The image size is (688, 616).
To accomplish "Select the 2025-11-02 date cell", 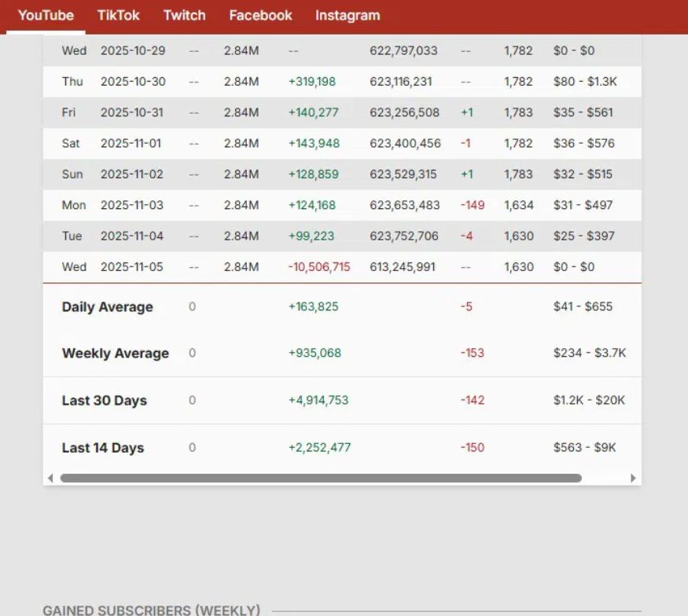I will pyautogui.click(x=131, y=174).
